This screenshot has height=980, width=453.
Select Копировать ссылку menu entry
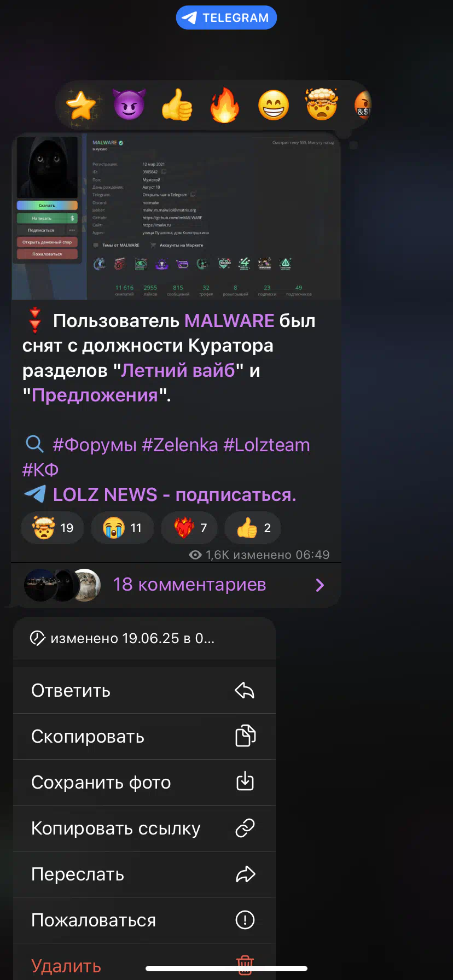click(x=144, y=829)
